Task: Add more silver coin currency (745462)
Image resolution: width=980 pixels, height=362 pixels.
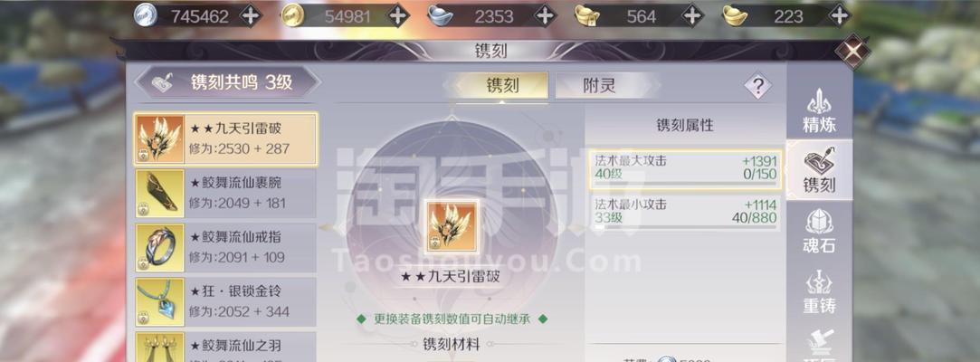Action: pyautogui.click(x=251, y=16)
